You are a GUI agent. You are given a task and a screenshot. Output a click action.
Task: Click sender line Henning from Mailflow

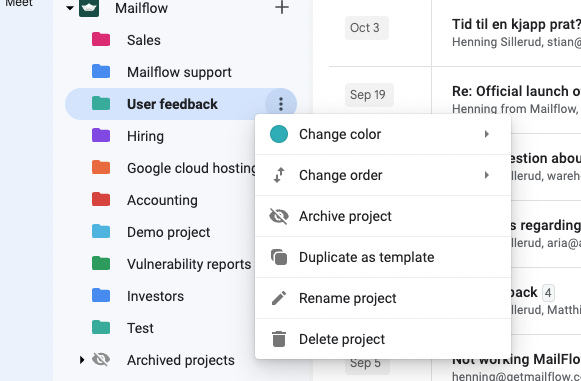516,108
